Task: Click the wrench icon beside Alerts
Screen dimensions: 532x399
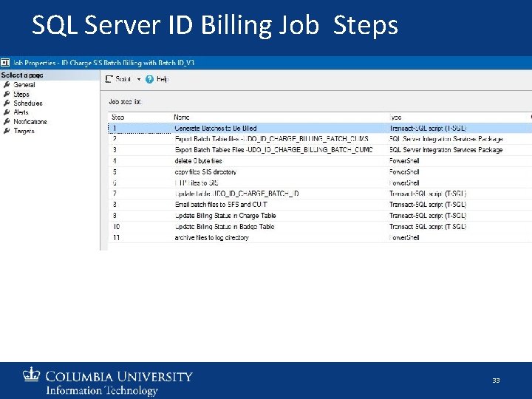Action: pyautogui.click(x=7, y=112)
